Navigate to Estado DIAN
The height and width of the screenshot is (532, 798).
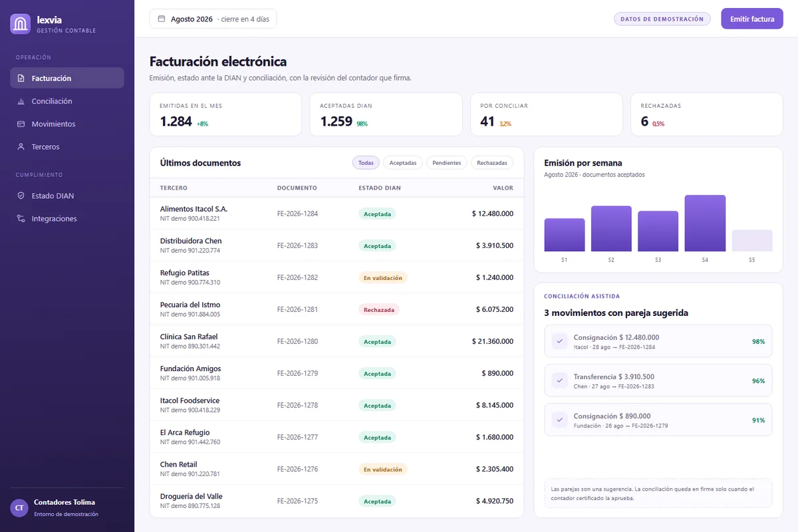[66, 196]
